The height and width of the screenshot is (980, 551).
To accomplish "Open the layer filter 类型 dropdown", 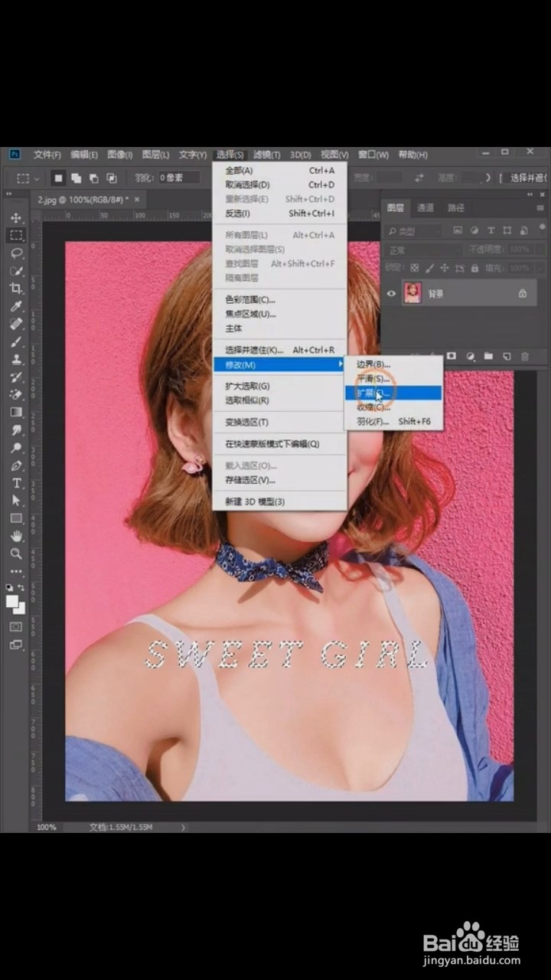I will click(414, 230).
